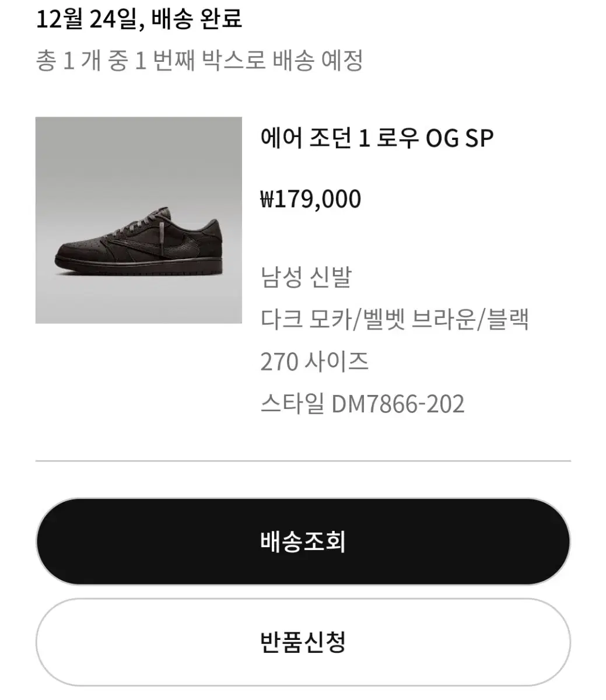Viewport: 606px width, 700px height.
Task: Select the style code DM7866-202
Action: click(x=398, y=404)
